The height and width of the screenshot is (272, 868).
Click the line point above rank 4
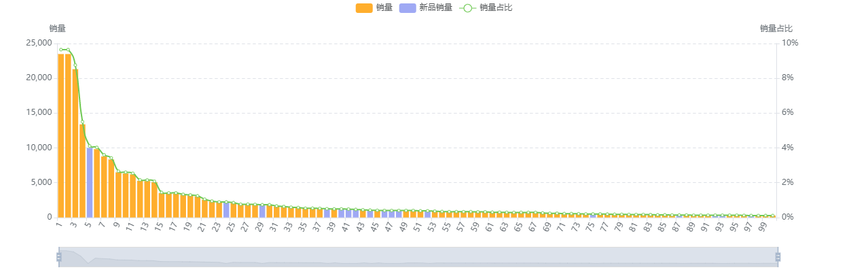[x=82, y=122]
